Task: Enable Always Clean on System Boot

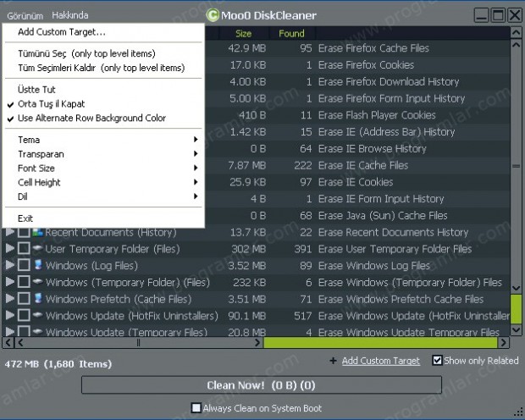Action: pyautogui.click(x=196, y=408)
